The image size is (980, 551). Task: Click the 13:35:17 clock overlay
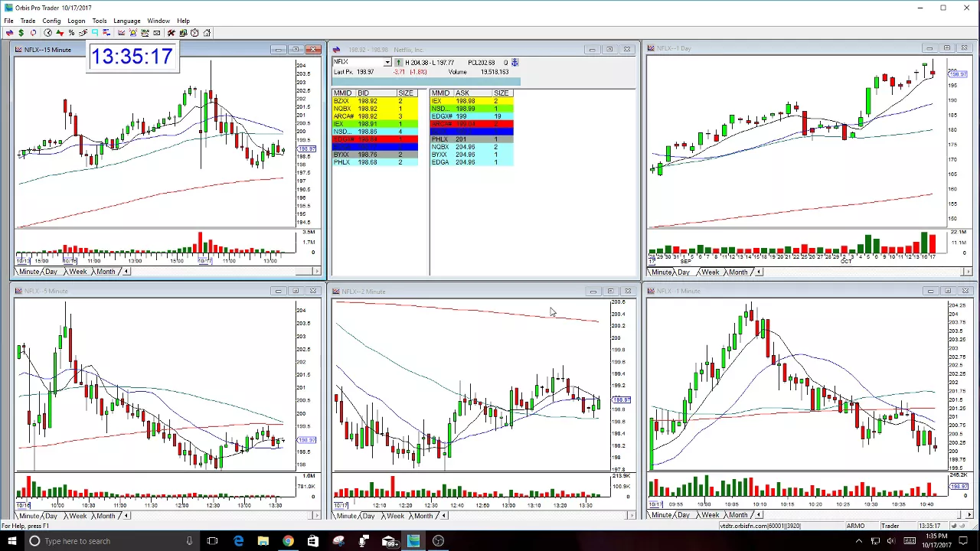pos(132,57)
